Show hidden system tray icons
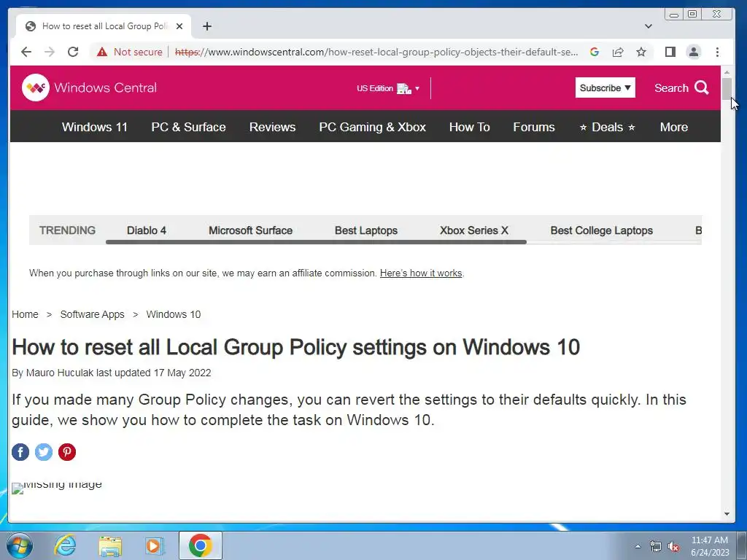The width and height of the screenshot is (747, 560). 638,546
